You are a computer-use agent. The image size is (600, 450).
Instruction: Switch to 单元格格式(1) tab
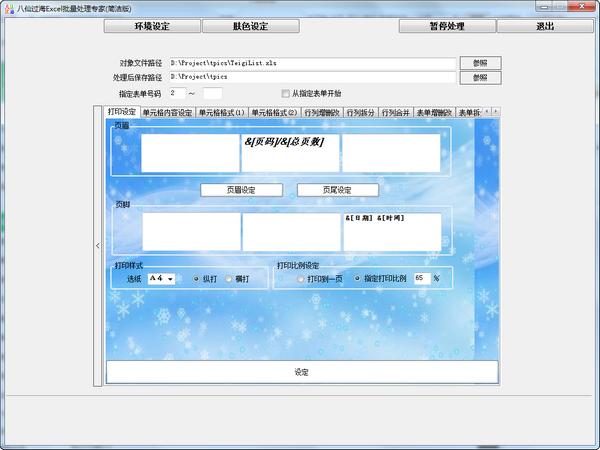(x=222, y=113)
